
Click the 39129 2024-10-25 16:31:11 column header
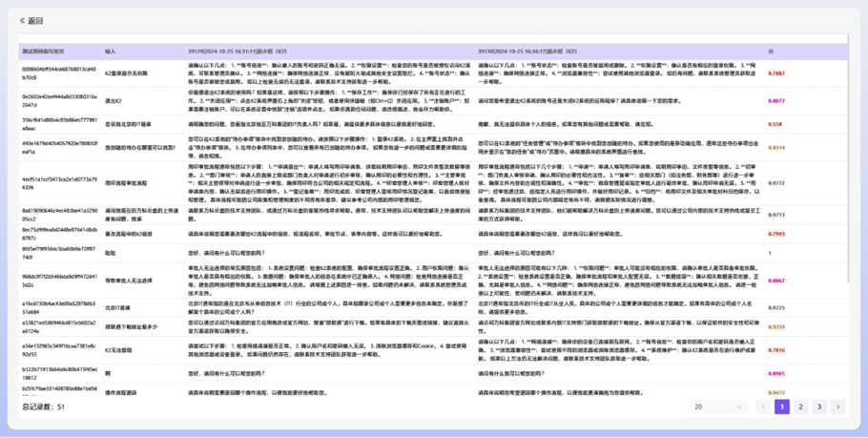(238, 52)
